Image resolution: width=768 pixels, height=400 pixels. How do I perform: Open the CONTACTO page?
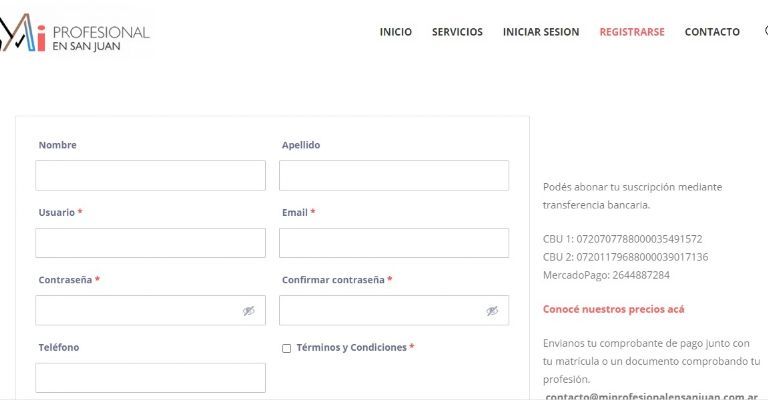[712, 32]
